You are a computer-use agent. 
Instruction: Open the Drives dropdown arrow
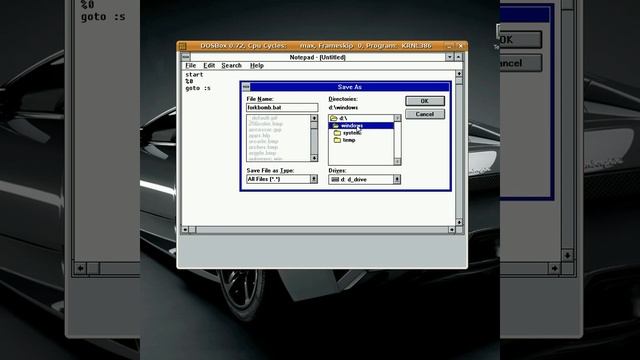[396, 179]
